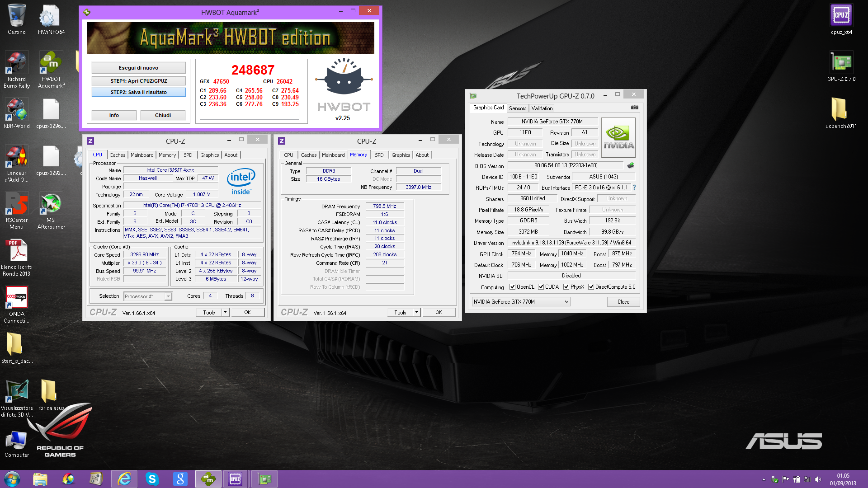The image size is (868, 488).
Task: Click STEP2: Salva il risultato button
Action: point(138,92)
